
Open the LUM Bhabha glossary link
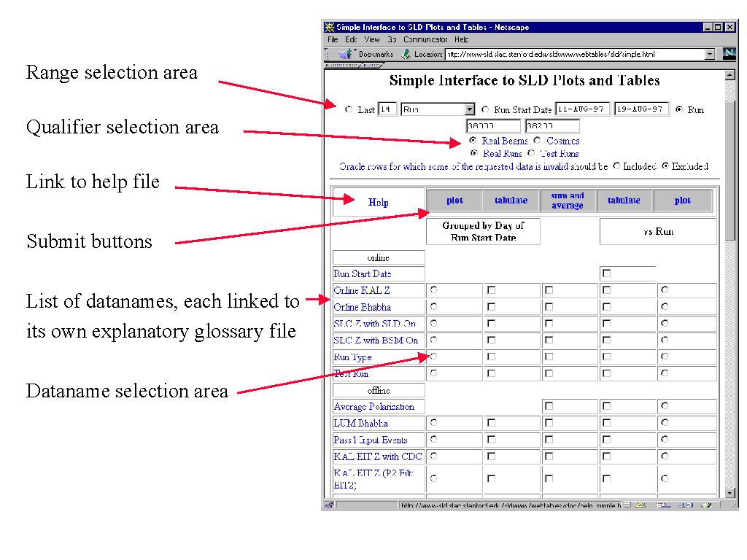click(x=360, y=423)
